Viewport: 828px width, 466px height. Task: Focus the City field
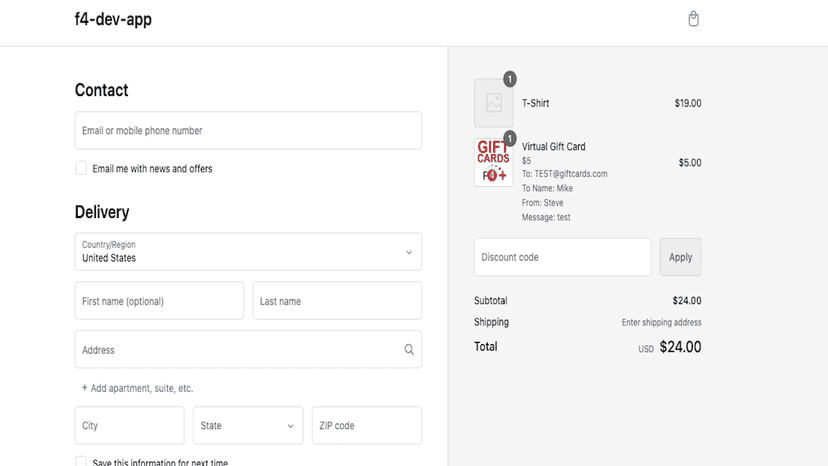coord(129,425)
